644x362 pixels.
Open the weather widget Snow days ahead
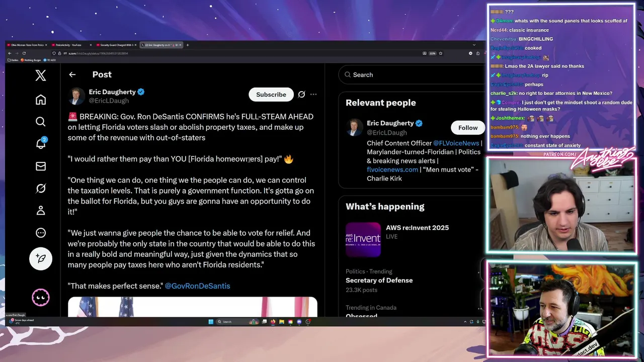pos(21,321)
